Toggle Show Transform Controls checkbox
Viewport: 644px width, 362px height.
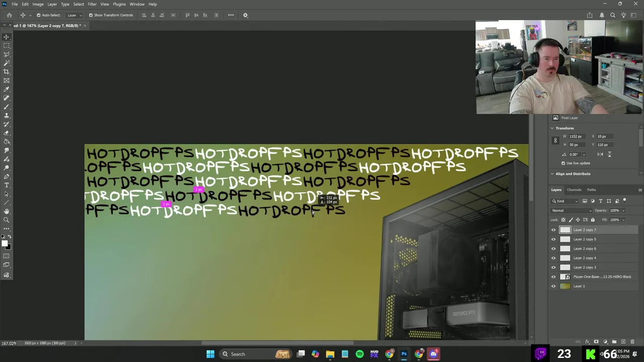pos(91,15)
